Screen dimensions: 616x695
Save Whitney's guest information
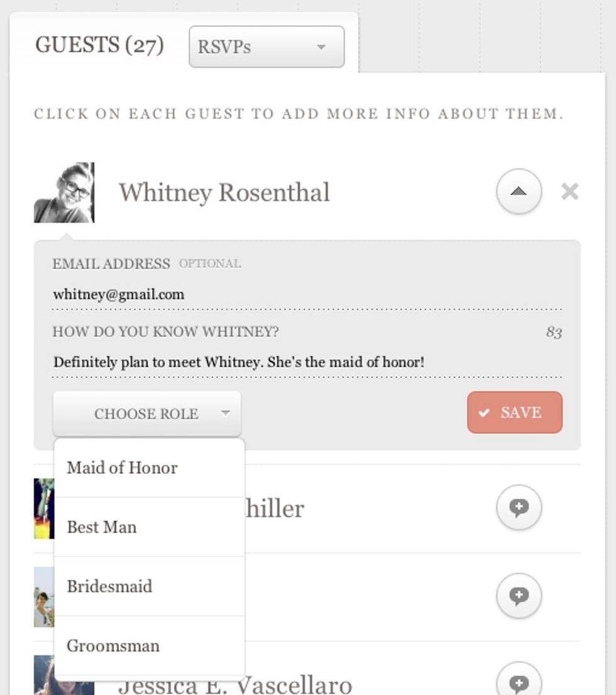point(515,412)
